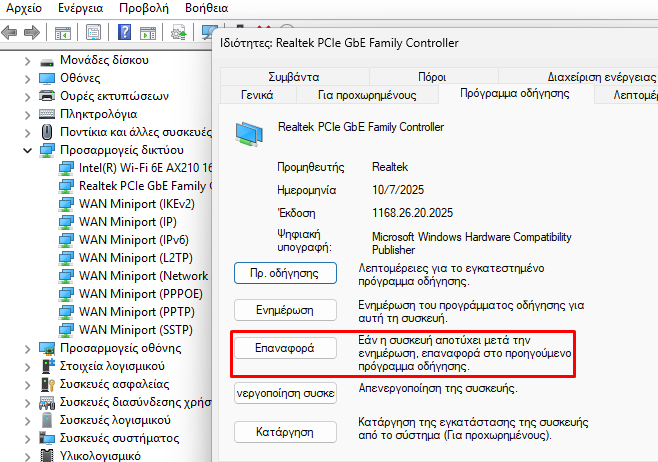Switch to the Γενικά tab

click(257, 95)
